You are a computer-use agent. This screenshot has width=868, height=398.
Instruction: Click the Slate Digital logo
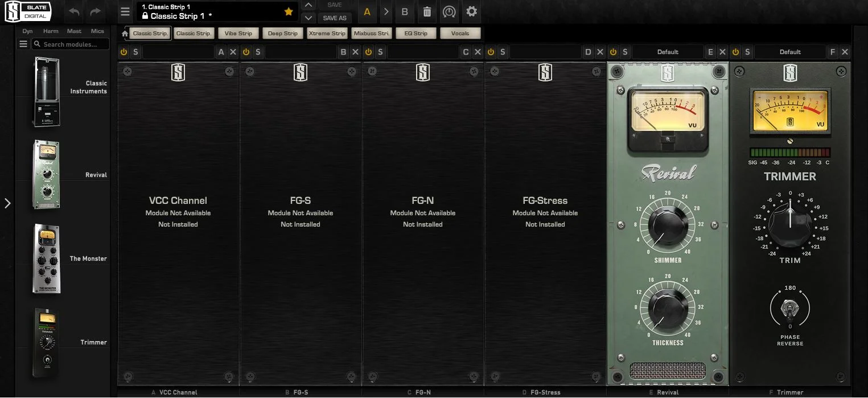pyautogui.click(x=28, y=12)
